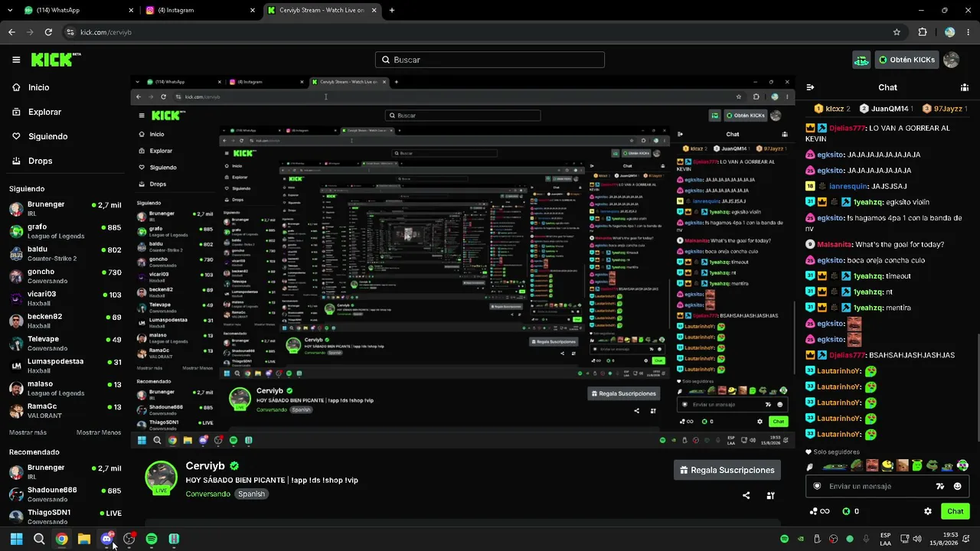Open the 7TV emote picker in message box
Viewport: 980px width, 551px height.
pos(940,486)
